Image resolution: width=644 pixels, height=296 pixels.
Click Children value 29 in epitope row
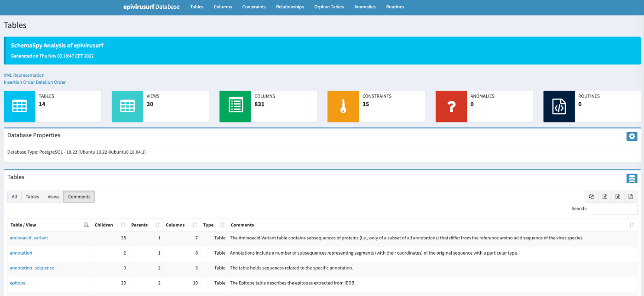click(123, 283)
